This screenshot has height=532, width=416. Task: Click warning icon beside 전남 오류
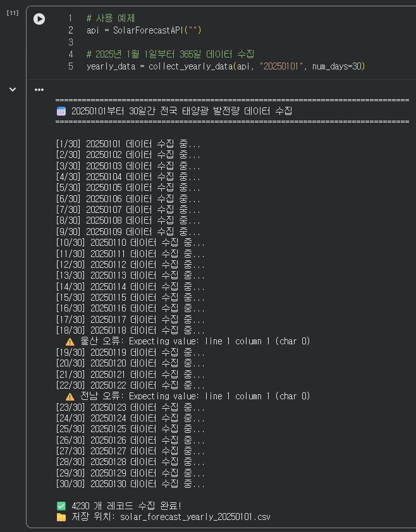70,397
